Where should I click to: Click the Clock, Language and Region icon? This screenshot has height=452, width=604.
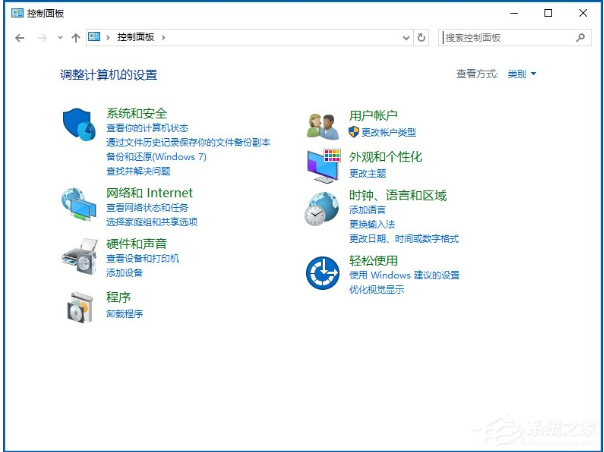(323, 209)
